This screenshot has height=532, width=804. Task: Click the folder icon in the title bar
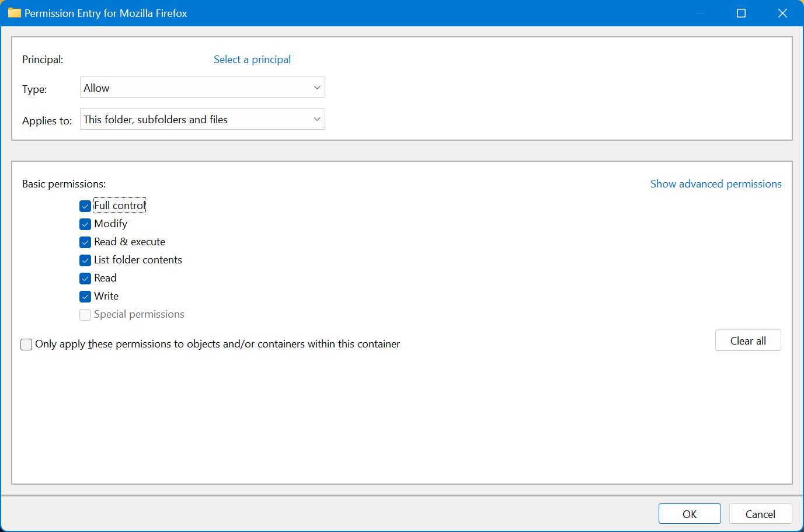pos(15,13)
